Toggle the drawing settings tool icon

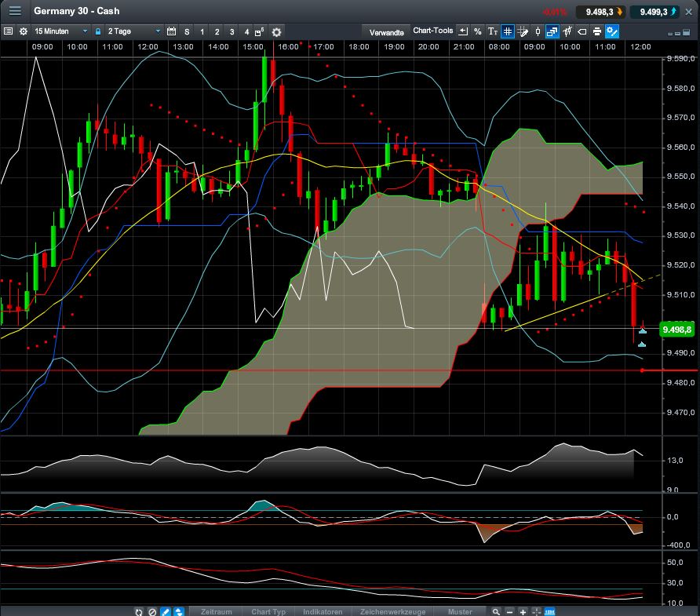[612, 31]
